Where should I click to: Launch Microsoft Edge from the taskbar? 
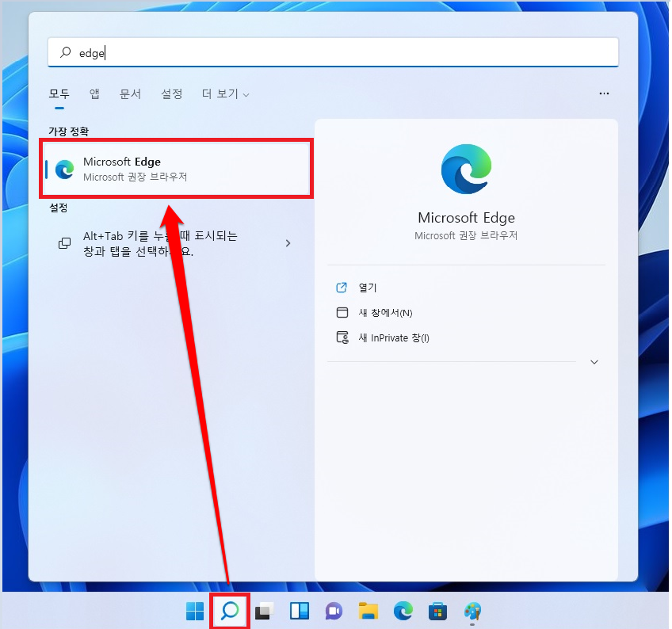403,611
